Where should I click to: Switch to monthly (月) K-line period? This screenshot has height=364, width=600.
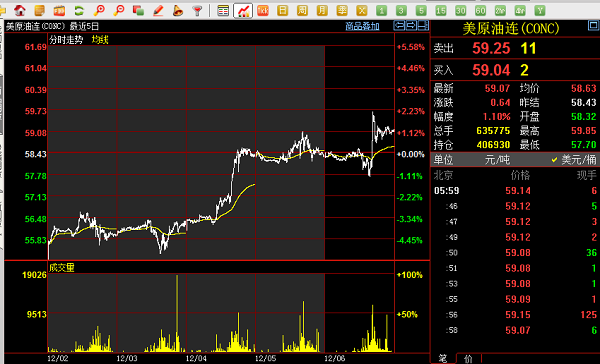pyautogui.click(x=322, y=10)
